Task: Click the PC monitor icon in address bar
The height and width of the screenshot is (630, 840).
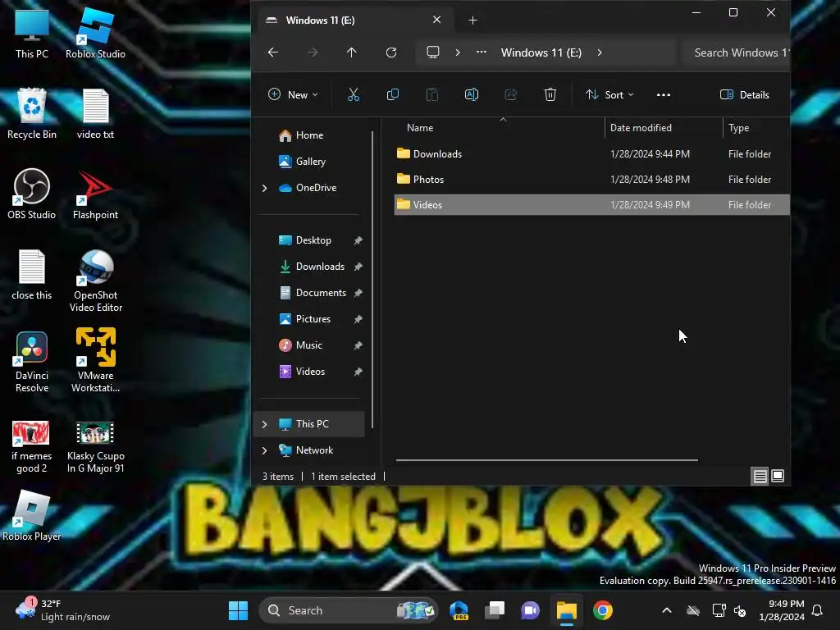Action: tap(433, 52)
